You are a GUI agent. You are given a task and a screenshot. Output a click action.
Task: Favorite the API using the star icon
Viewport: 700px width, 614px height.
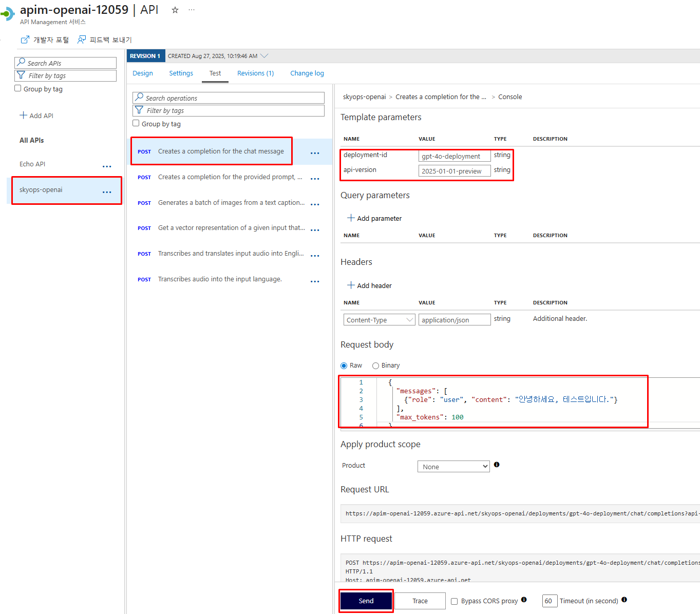tap(175, 10)
